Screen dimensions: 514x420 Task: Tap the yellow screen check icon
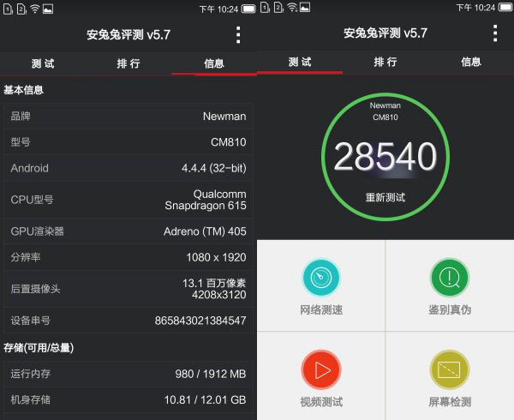tap(450, 370)
